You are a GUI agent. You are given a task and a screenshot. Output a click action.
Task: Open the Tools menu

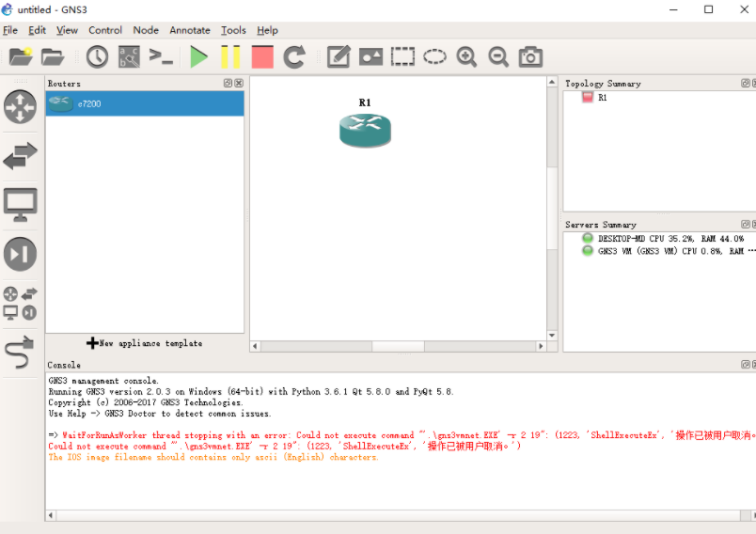coord(233,30)
